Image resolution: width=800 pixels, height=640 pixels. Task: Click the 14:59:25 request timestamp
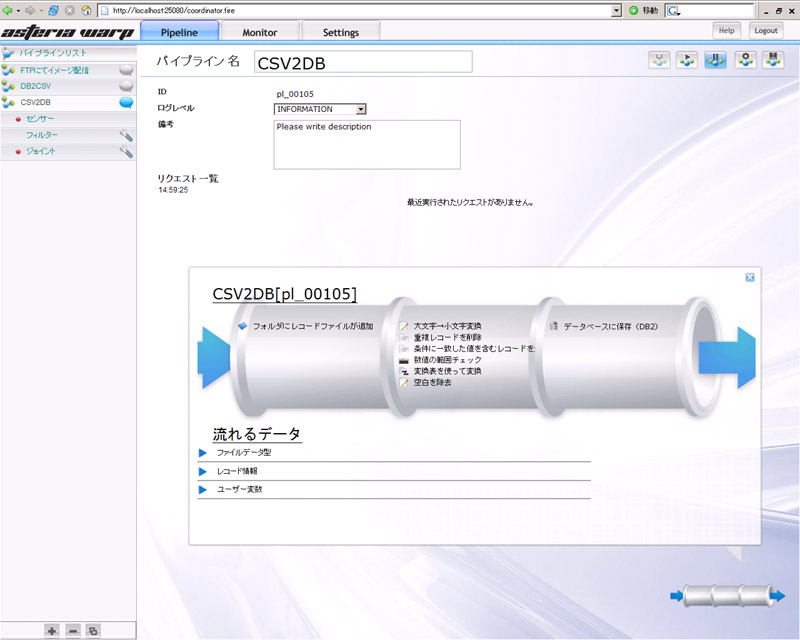point(173,190)
